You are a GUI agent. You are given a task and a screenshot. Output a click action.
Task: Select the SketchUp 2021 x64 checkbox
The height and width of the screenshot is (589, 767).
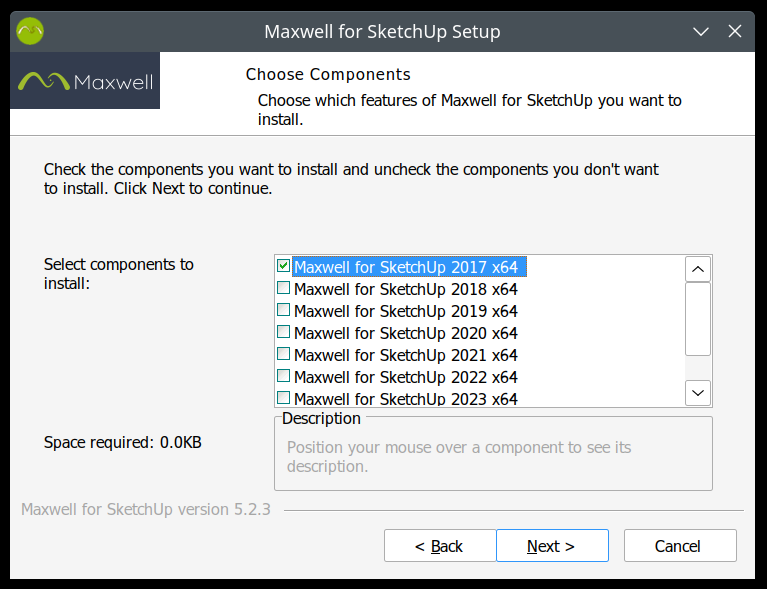(x=284, y=355)
